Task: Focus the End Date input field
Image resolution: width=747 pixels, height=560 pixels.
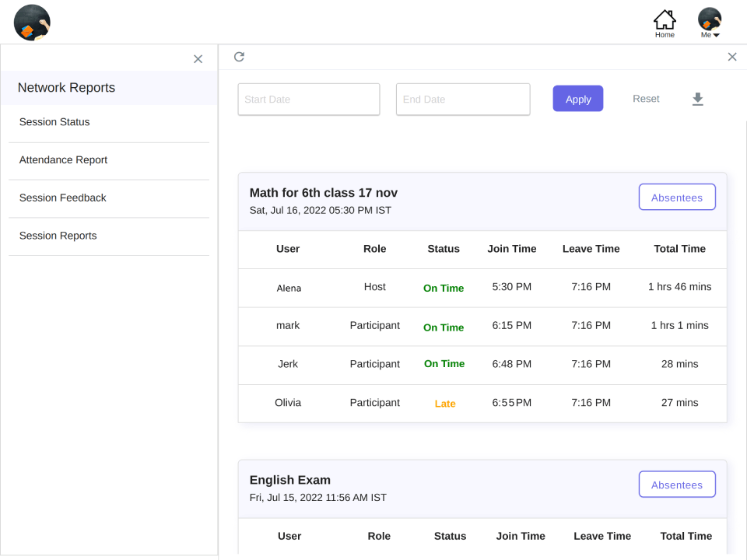Action: pyautogui.click(x=462, y=100)
